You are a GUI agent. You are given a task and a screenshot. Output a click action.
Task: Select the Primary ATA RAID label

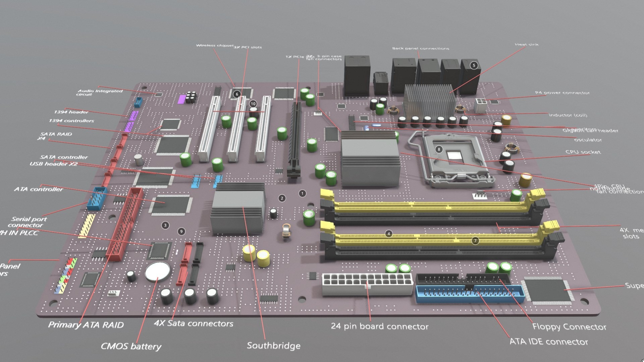coord(86,324)
